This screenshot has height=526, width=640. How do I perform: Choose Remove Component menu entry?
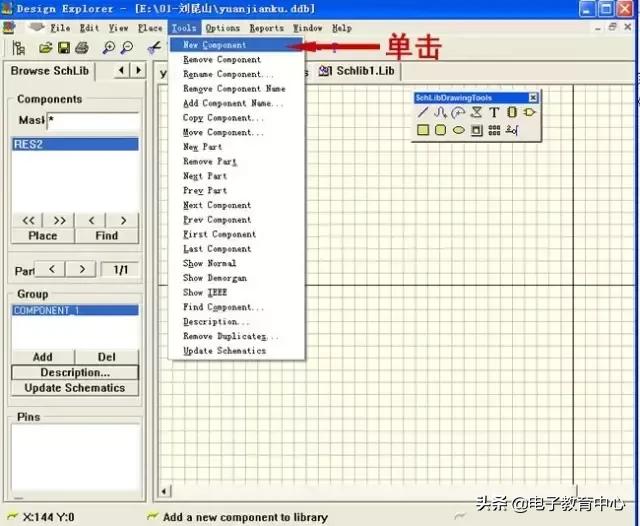(236, 60)
